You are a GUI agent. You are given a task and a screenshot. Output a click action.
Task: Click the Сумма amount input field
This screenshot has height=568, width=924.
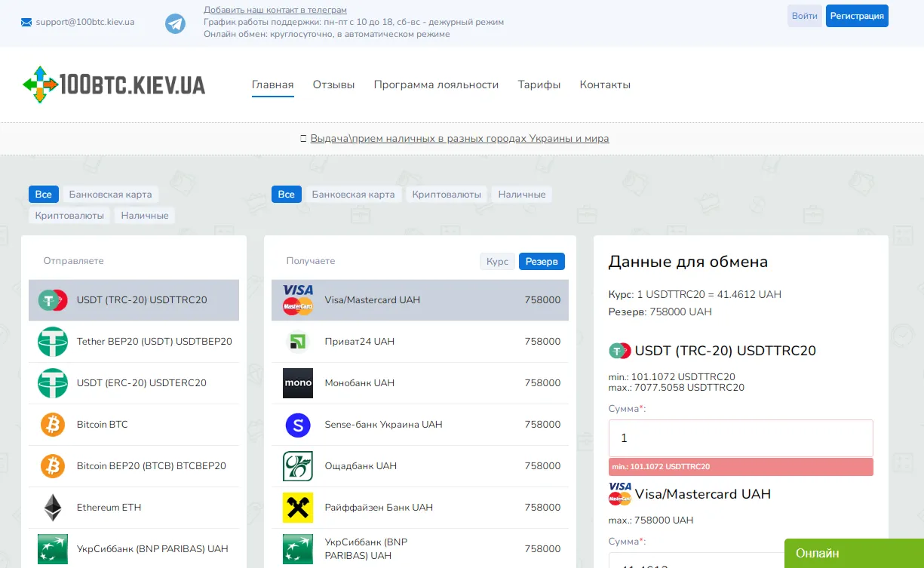[740, 438]
